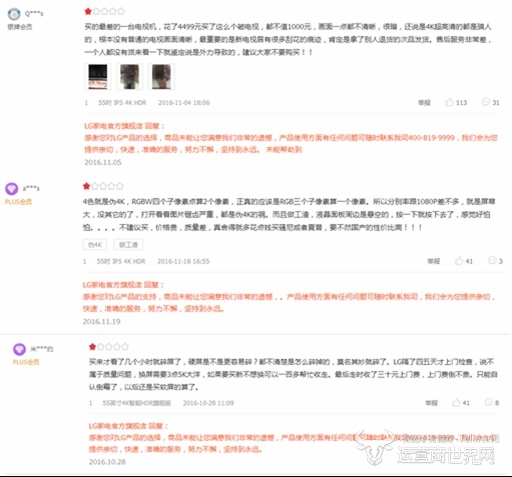Click the one-star rating of a***s review
Image resolution: width=512 pixels, height=477 pixels.
[x=103, y=186]
